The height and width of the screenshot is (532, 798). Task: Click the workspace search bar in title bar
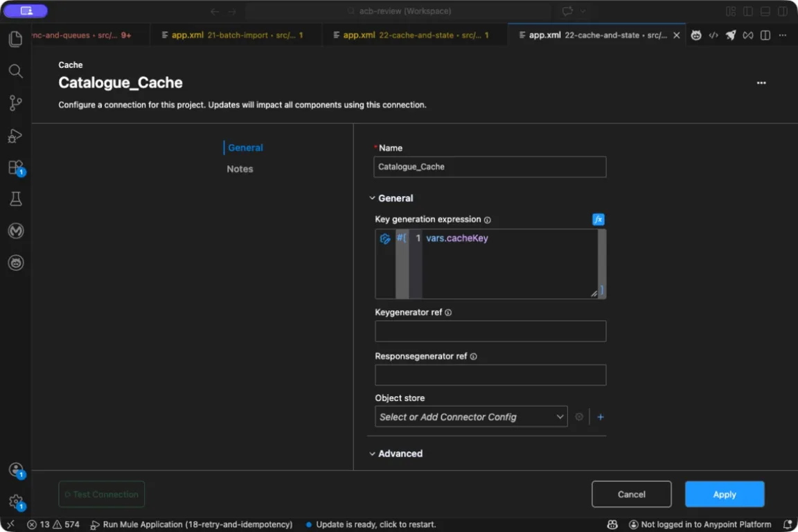click(x=398, y=10)
